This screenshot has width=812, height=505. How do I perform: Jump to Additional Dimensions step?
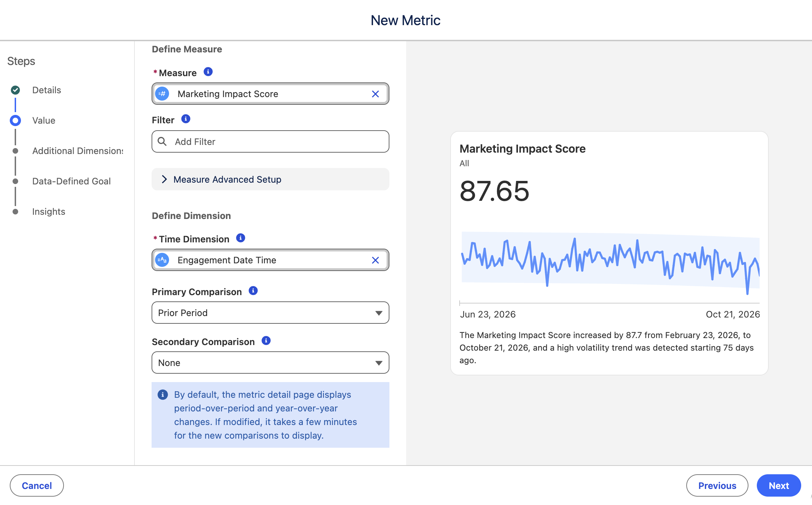[x=78, y=151]
